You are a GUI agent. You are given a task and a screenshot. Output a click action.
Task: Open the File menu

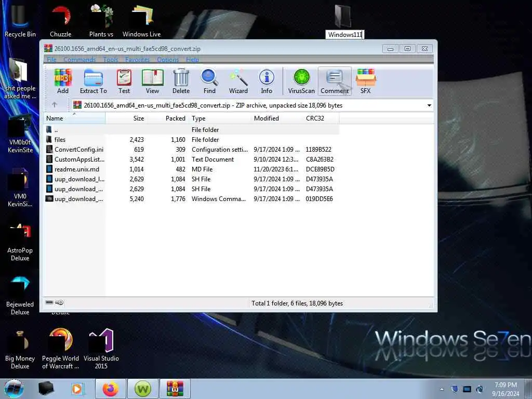click(x=51, y=60)
